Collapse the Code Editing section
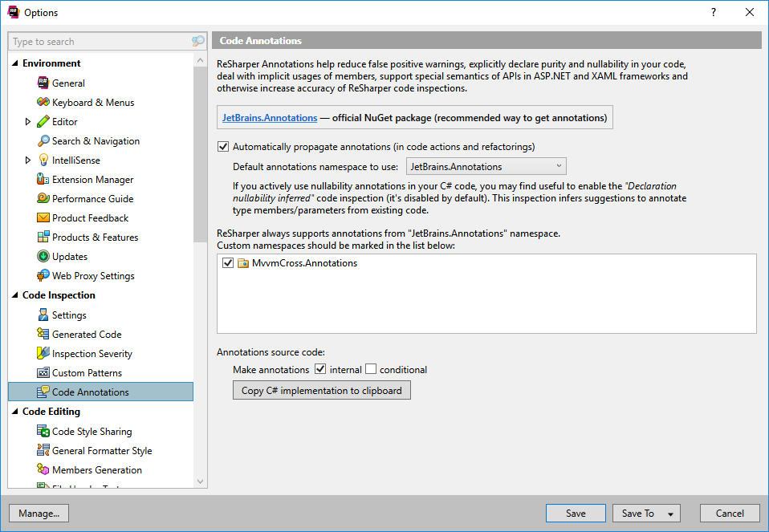 click(14, 411)
